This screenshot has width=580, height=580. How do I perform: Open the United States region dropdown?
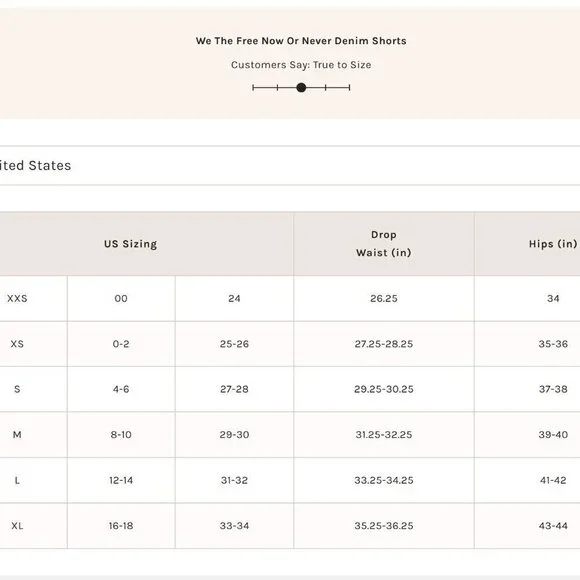(x=290, y=165)
